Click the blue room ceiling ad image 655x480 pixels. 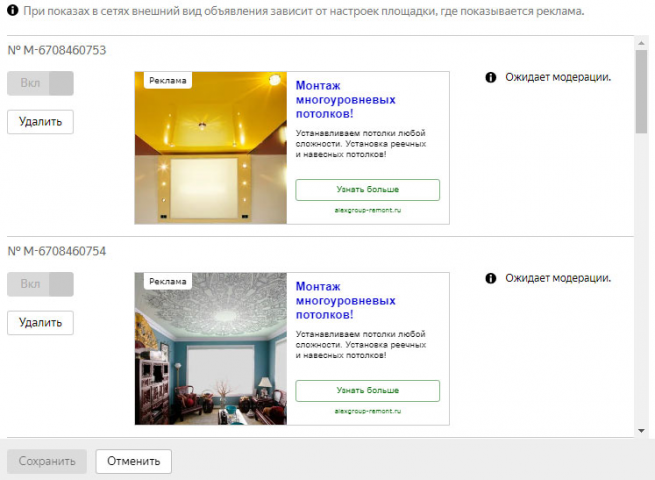click(211, 349)
